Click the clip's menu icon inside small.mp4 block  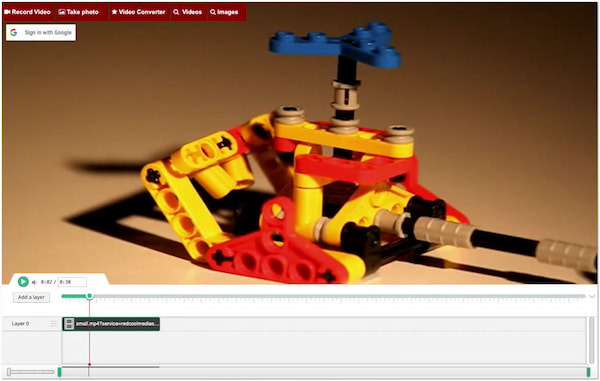(x=69, y=324)
